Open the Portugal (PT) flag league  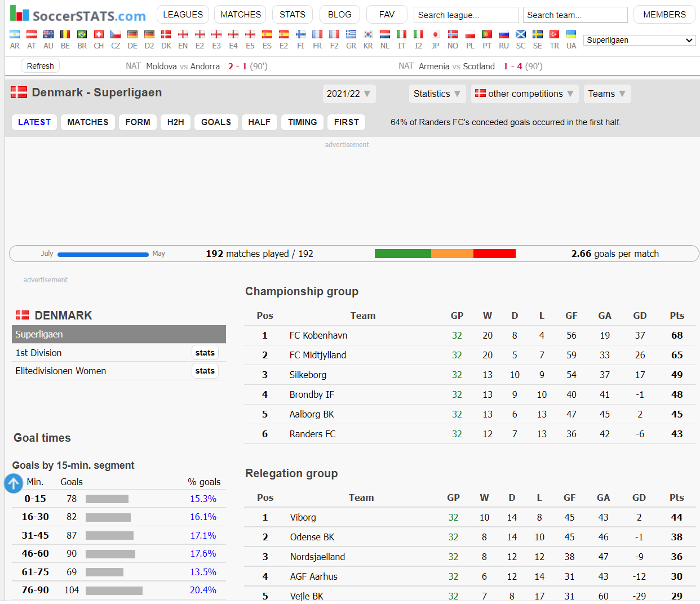487,35
